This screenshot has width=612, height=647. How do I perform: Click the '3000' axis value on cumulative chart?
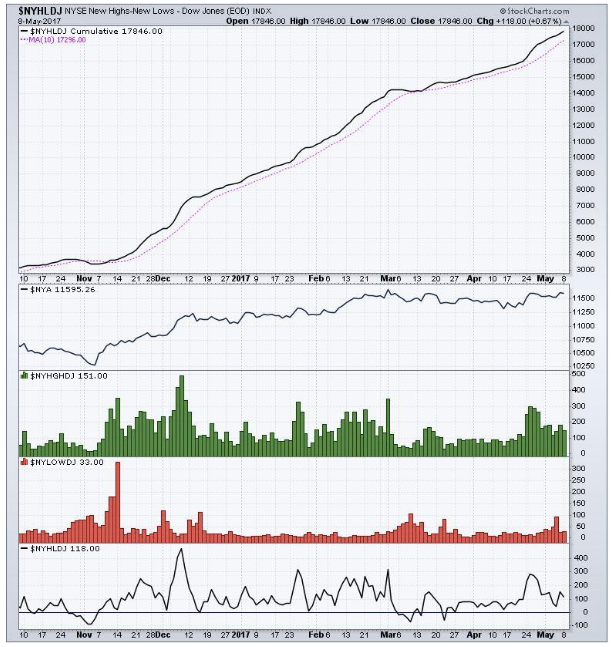(585, 269)
